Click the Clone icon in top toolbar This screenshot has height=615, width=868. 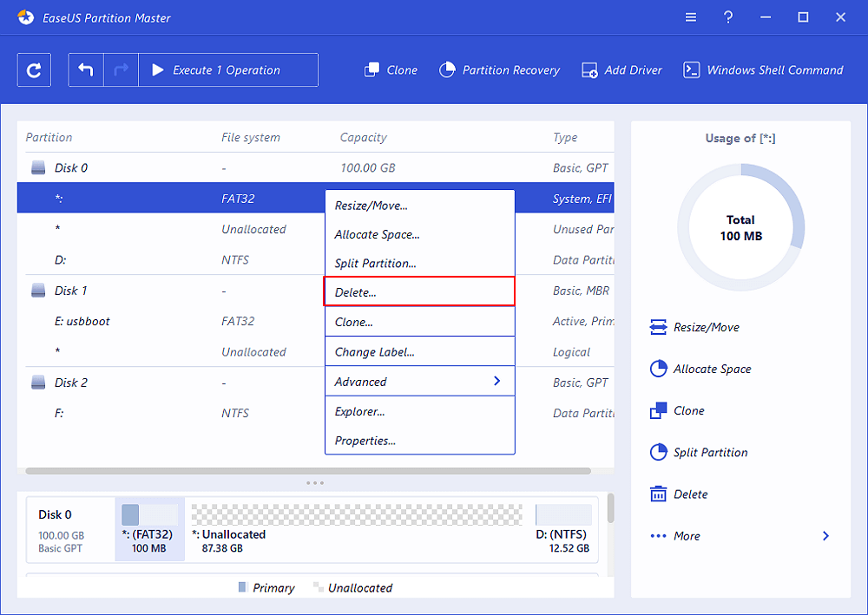pos(372,70)
